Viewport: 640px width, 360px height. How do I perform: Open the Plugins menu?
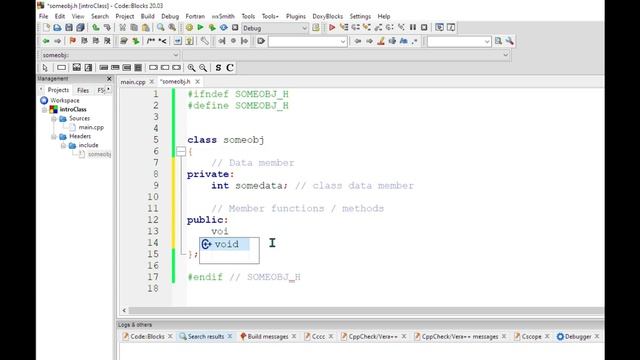point(296,16)
